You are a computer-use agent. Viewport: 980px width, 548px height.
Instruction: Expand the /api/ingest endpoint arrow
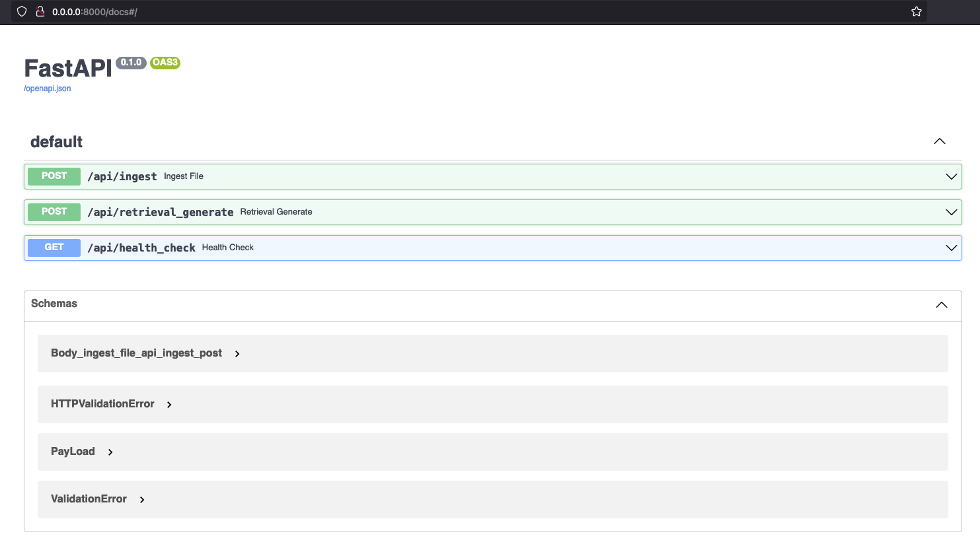point(952,176)
